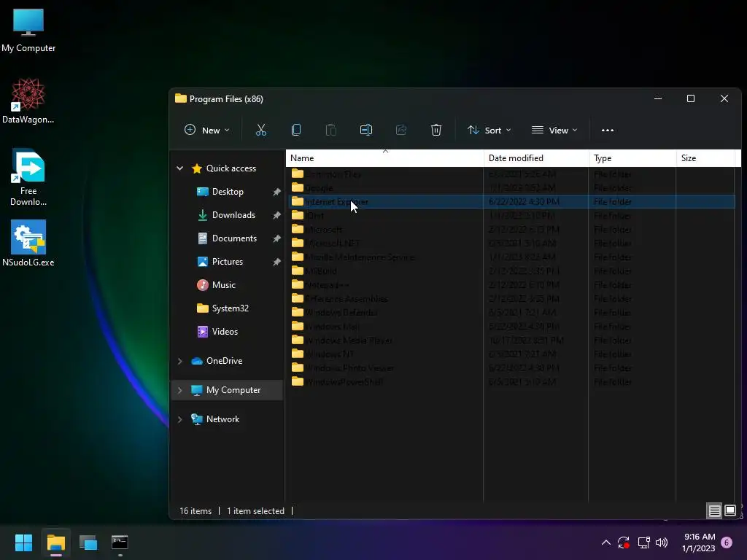Select Music in the navigation pane

[x=223, y=285]
